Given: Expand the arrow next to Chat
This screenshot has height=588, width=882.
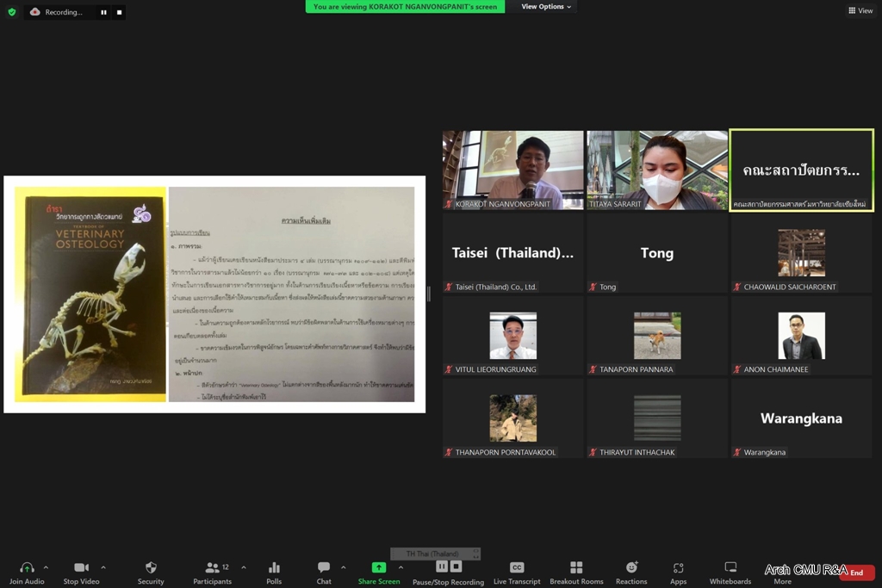Looking at the screenshot, I should 343,567.
